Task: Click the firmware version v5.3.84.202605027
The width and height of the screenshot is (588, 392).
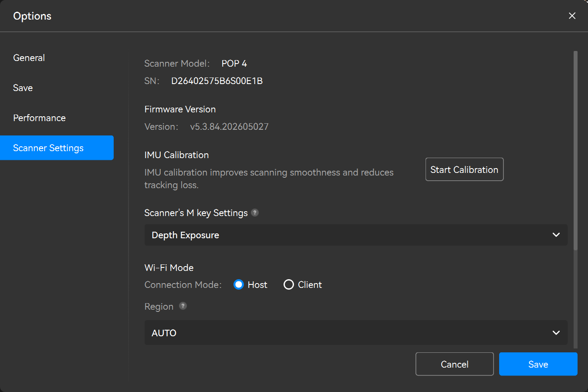Action: pos(229,127)
